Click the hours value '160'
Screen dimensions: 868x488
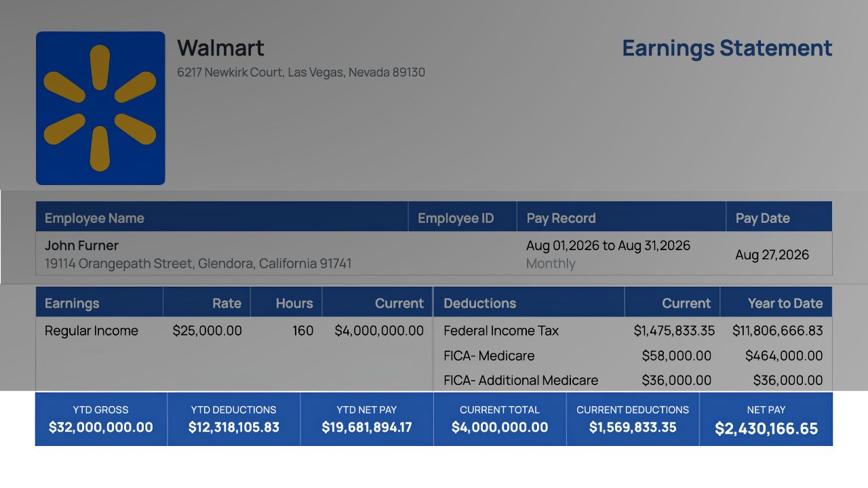tap(302, 331)
